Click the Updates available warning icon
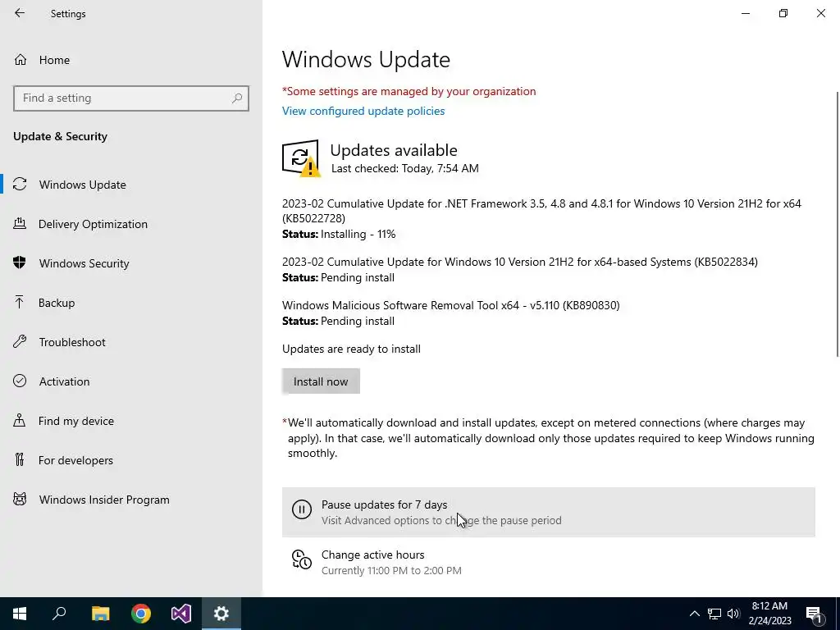Screen dimensions: 840x630 pos(301,158)
